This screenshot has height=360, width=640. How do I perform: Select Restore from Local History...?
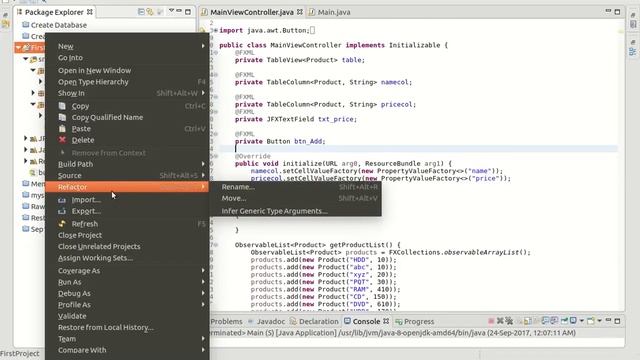tap(127, 327)
